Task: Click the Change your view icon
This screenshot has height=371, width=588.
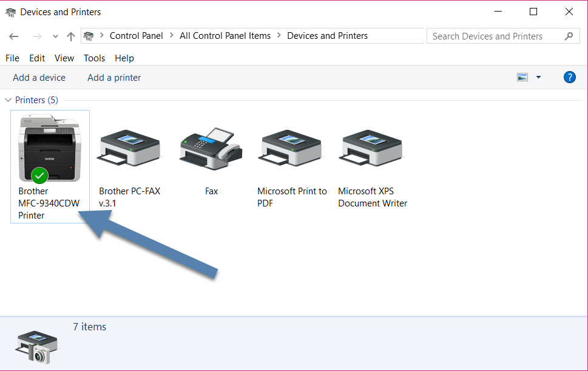Action: point(522,77)
